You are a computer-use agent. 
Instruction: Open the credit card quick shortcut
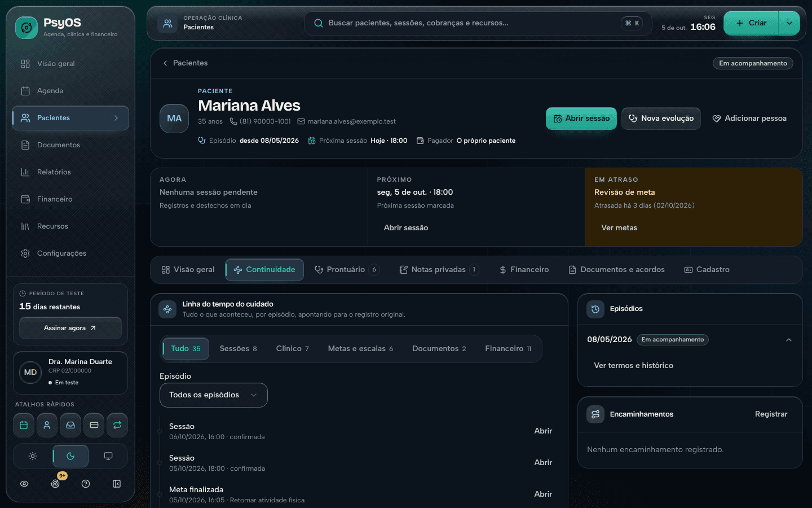[94, 425]
